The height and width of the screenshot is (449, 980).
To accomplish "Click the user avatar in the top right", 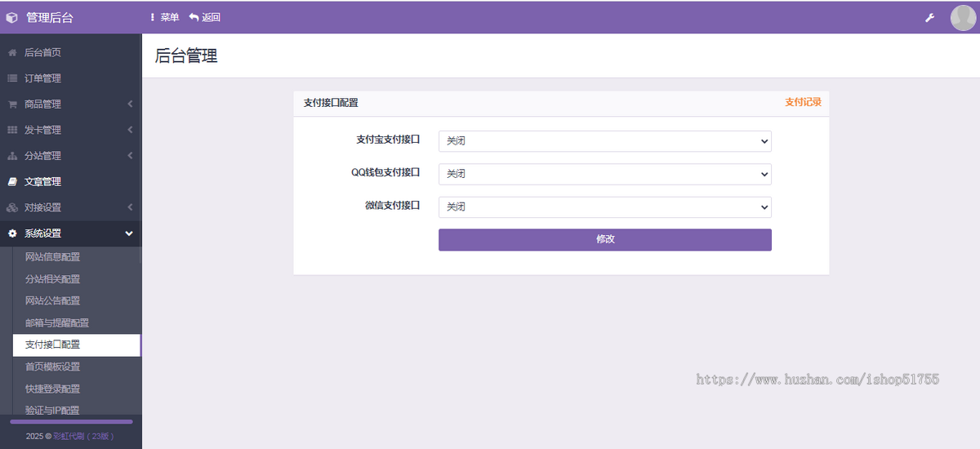I will (963, 18).
